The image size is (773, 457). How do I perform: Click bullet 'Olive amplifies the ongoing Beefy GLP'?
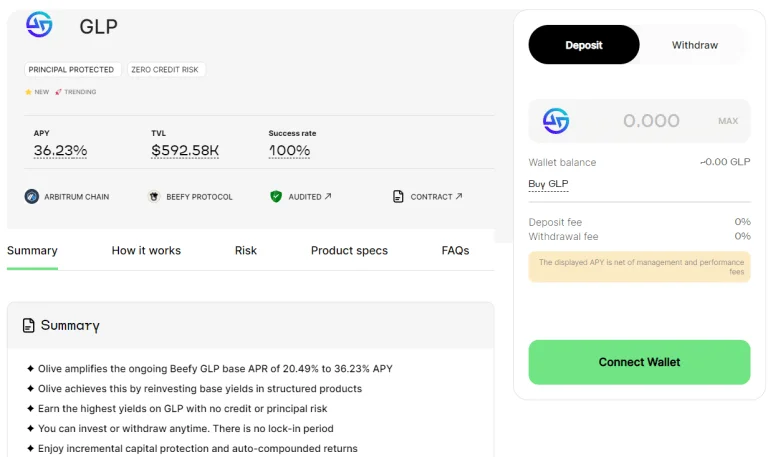tap(215, 369)
